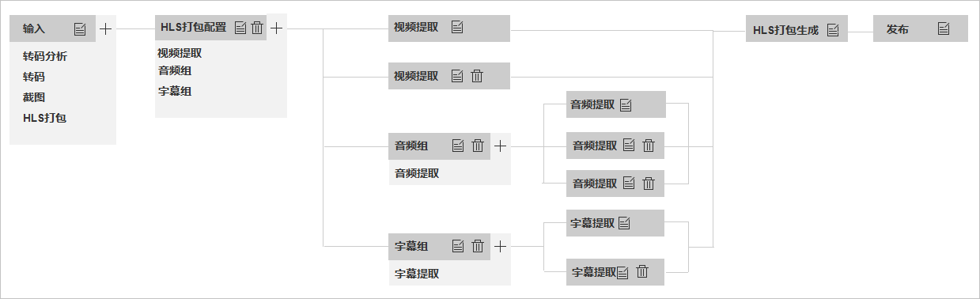Screen dimensions: 980x299
Task: Add a node after HLS打包配置
Action: 276,28
